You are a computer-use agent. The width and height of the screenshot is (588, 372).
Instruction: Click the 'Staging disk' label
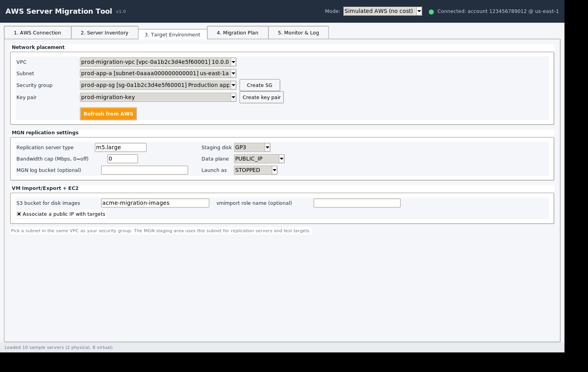tap(216, 147)
